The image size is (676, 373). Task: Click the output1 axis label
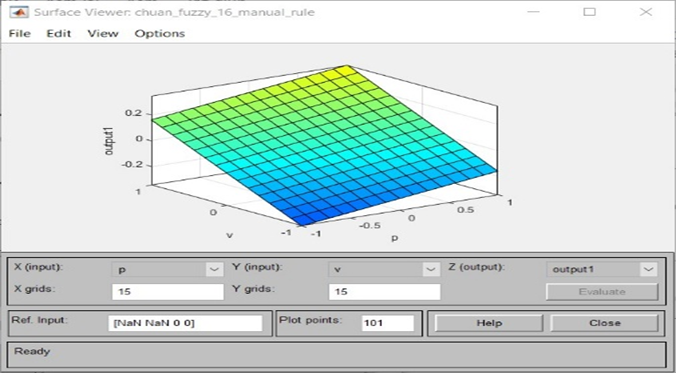click(110, 140)
